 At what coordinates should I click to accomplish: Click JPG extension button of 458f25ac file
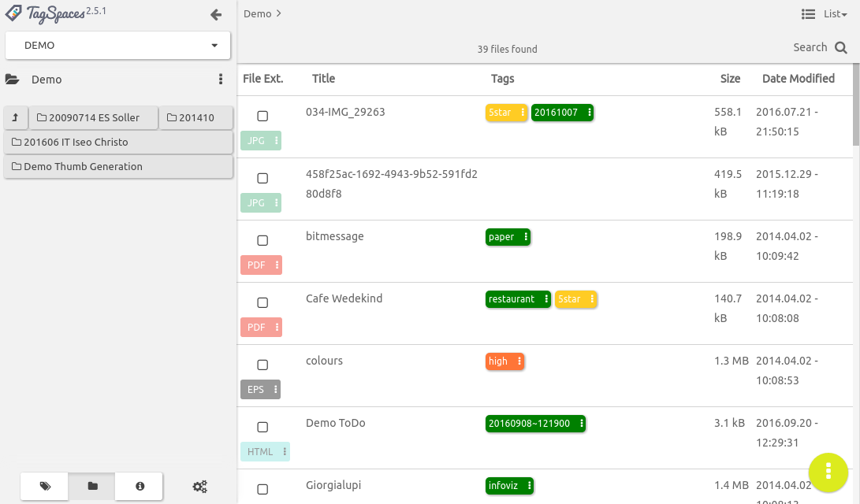click(261, 202)
